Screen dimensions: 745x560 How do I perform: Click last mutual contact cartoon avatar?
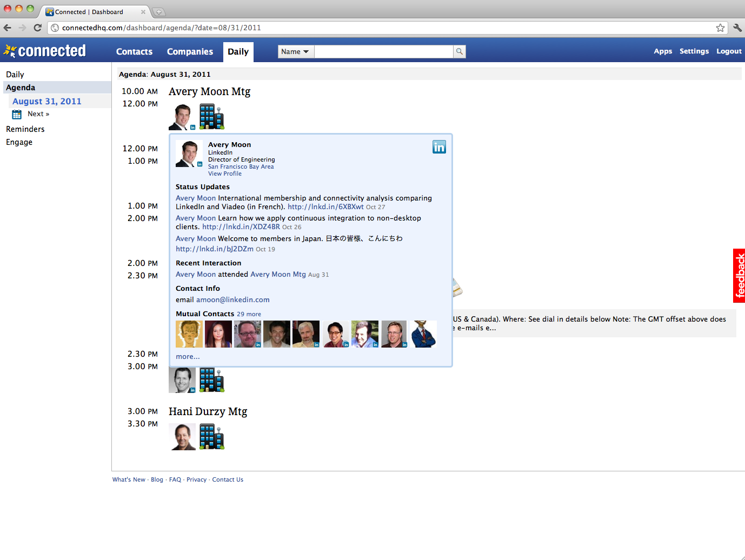(423, 334)
